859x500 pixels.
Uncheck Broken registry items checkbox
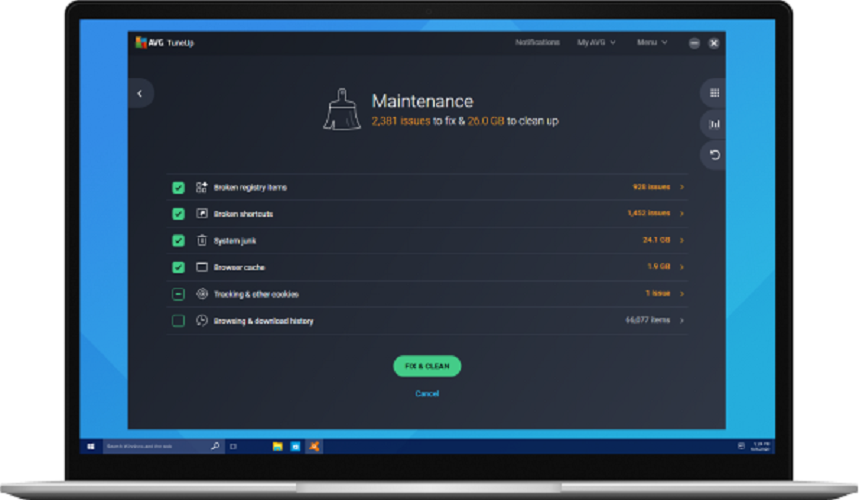178,187
